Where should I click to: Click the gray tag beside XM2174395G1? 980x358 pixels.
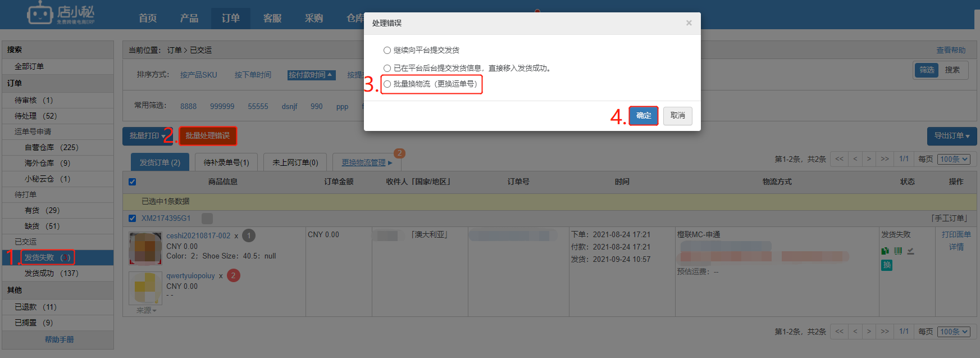point(207,218)
